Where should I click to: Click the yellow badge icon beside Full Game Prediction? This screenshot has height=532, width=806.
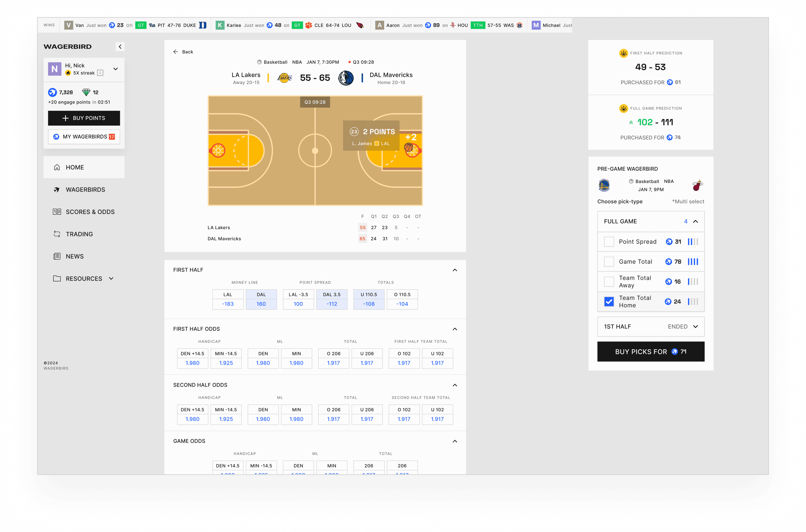click(623, 108)
